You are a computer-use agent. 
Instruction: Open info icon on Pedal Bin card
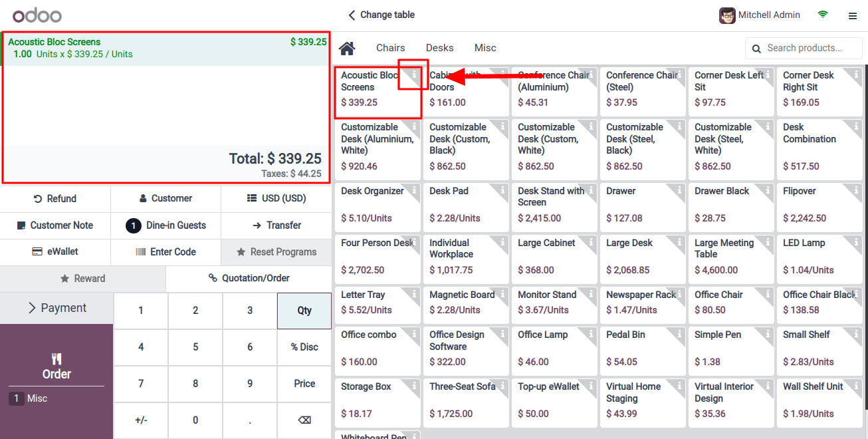coord(679,334)
